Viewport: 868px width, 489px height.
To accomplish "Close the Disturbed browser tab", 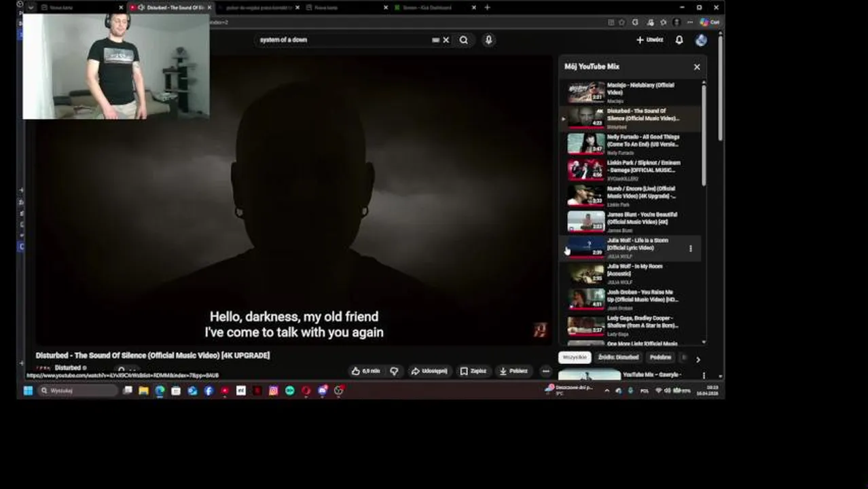I will [209, 7].
